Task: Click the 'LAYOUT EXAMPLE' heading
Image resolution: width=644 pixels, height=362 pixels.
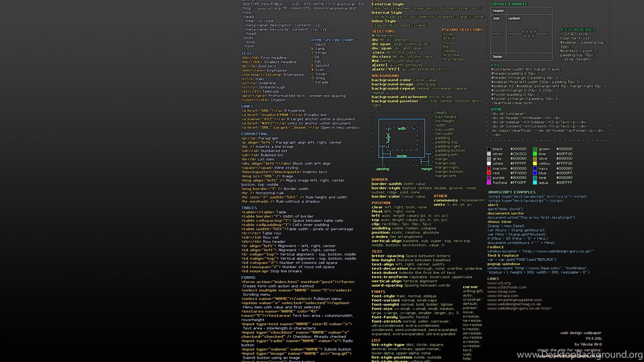Action: tap(509, 4)
